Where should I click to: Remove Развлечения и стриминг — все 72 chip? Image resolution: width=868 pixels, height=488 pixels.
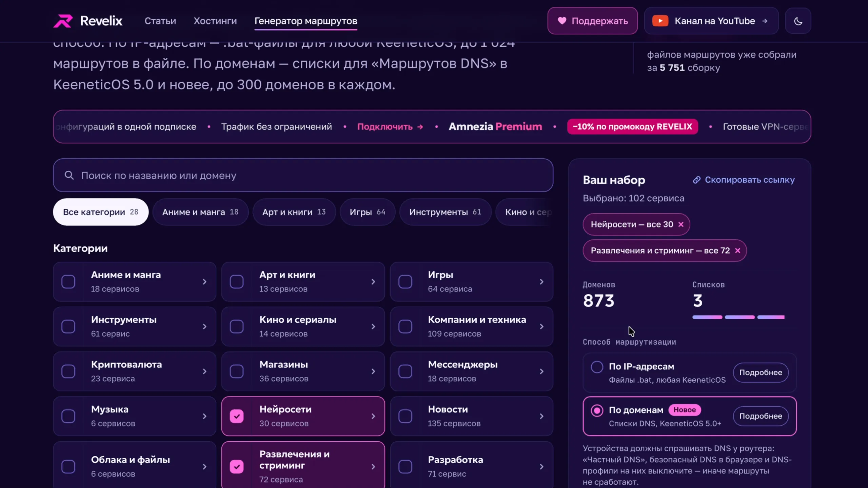(737, 250)
